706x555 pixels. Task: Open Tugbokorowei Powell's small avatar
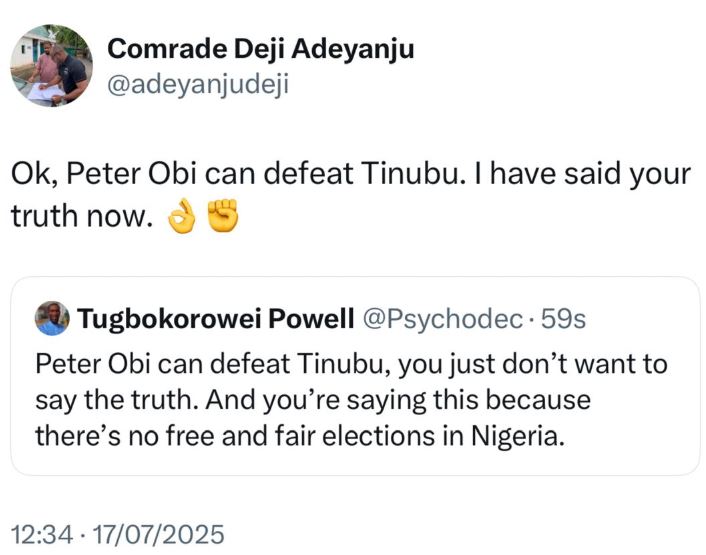[x=52, y=318]
